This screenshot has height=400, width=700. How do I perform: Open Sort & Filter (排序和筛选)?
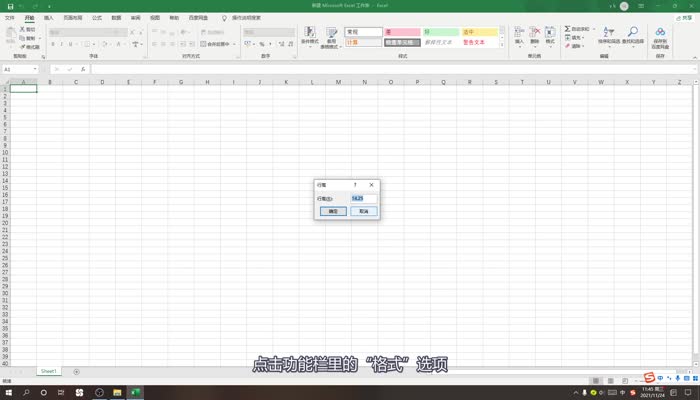coord(609,35)
